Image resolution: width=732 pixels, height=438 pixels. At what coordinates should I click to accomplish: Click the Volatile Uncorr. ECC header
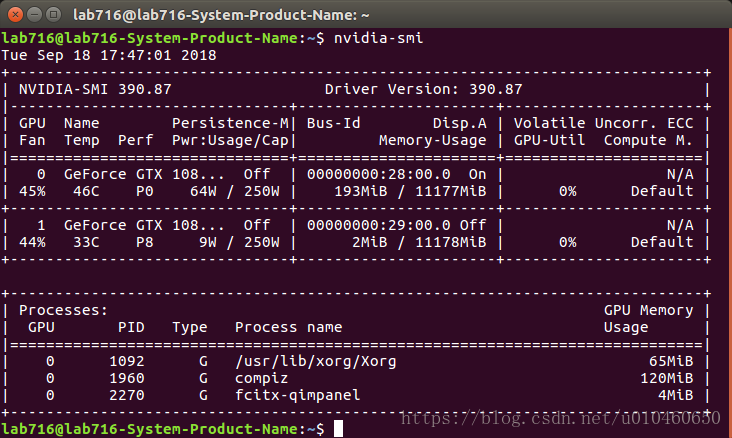pyautogui.click(x=604, y=123)
